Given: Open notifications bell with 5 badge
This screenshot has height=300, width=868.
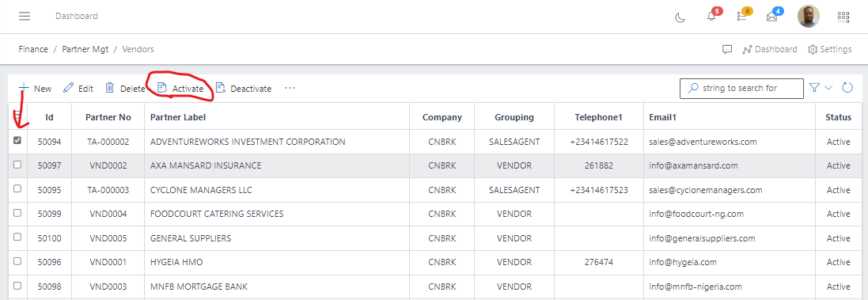Looking at the screenshot, I should (712, 17).
